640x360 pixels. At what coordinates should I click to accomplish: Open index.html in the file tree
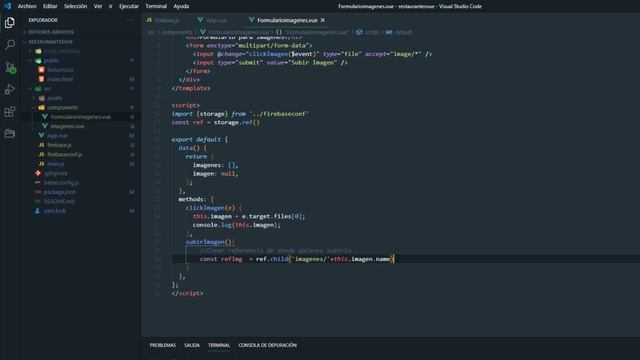(60, 79)
